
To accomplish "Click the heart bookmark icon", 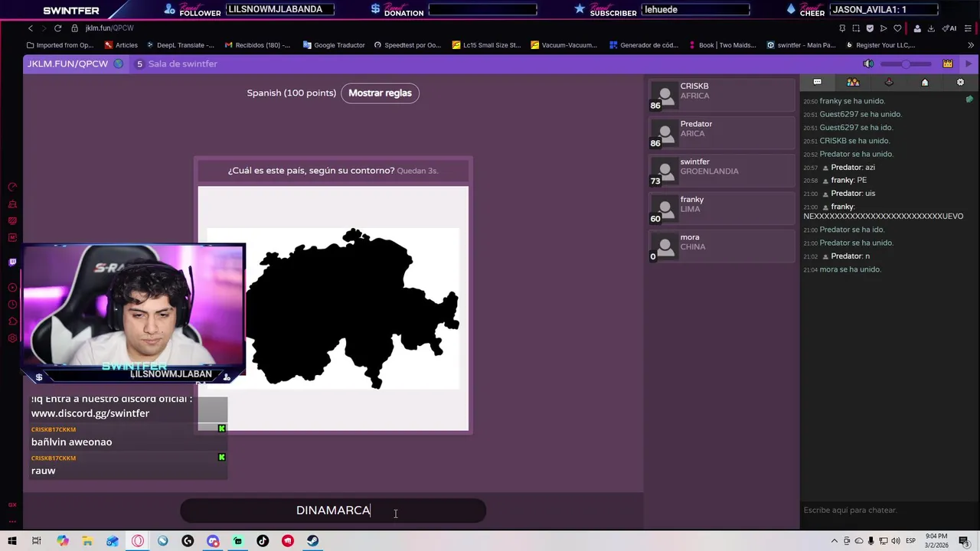I will click(897, 28).
